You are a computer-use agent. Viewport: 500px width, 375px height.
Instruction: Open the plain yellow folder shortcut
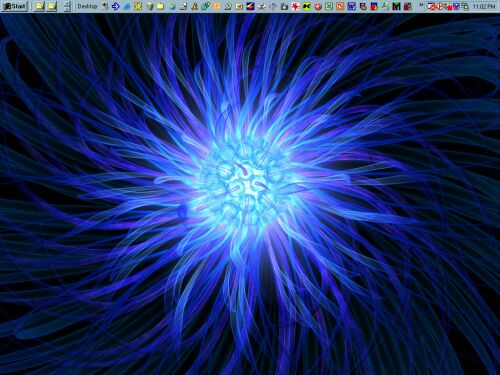pos(160,6)
